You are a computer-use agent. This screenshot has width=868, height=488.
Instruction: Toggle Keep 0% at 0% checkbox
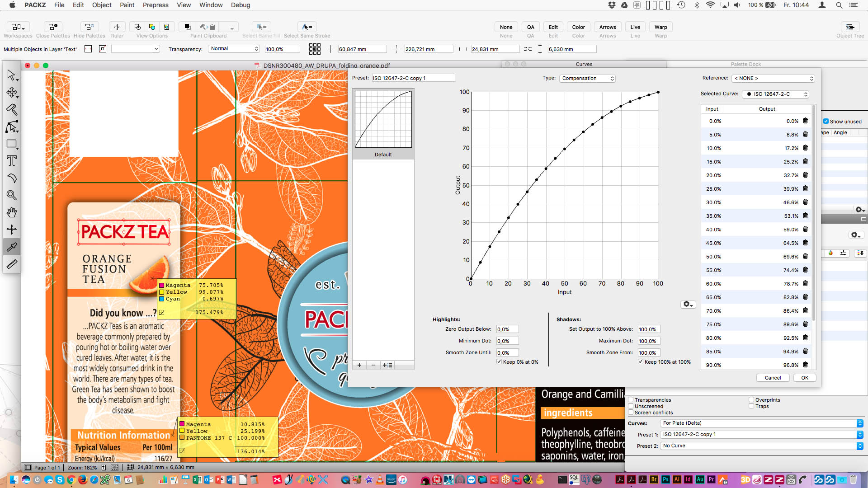499,362
